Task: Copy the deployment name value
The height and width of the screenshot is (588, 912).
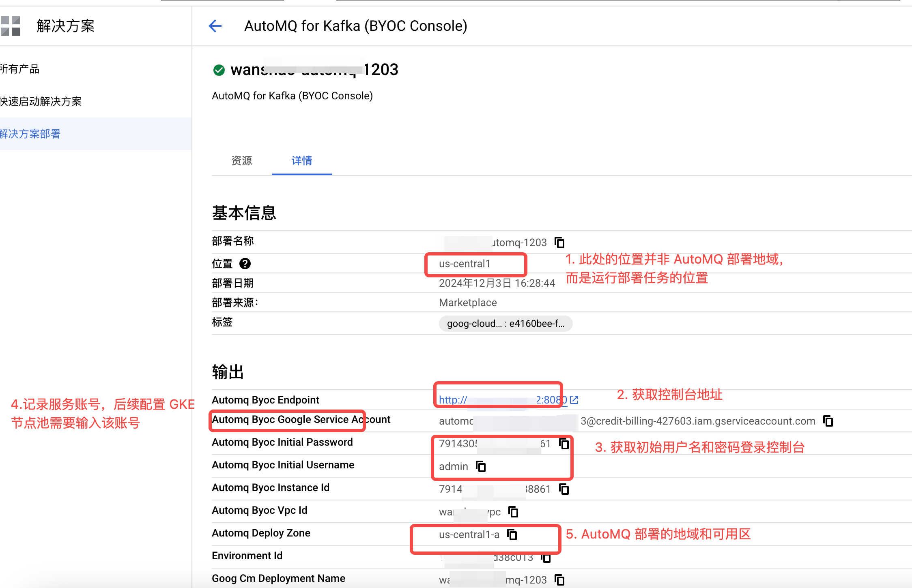Action: coord(559,242)
